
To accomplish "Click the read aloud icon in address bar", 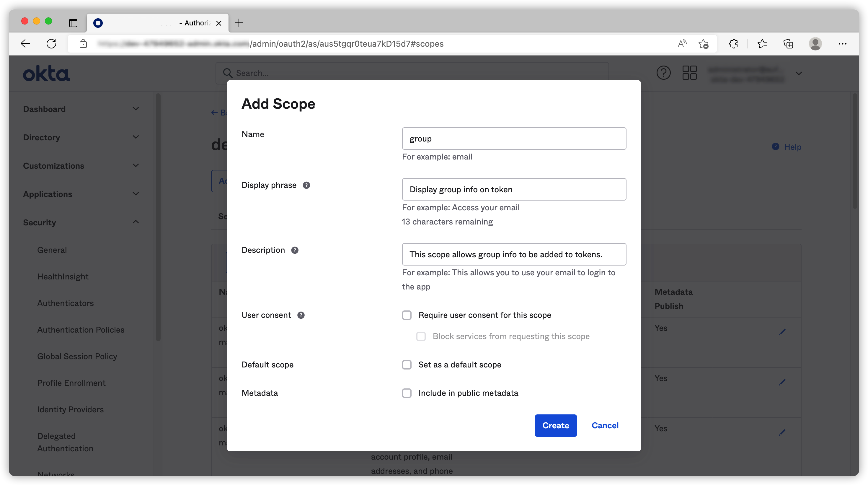I will 682,43.
